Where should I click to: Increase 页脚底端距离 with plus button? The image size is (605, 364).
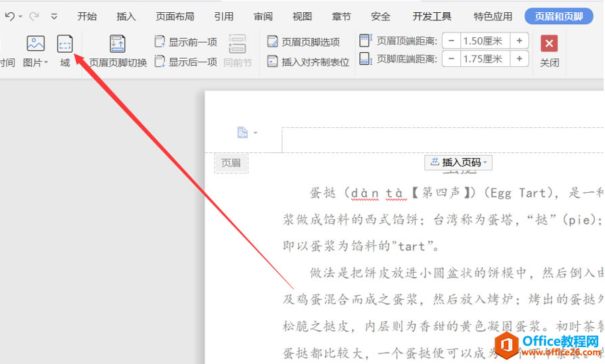[x=519, y=59]
